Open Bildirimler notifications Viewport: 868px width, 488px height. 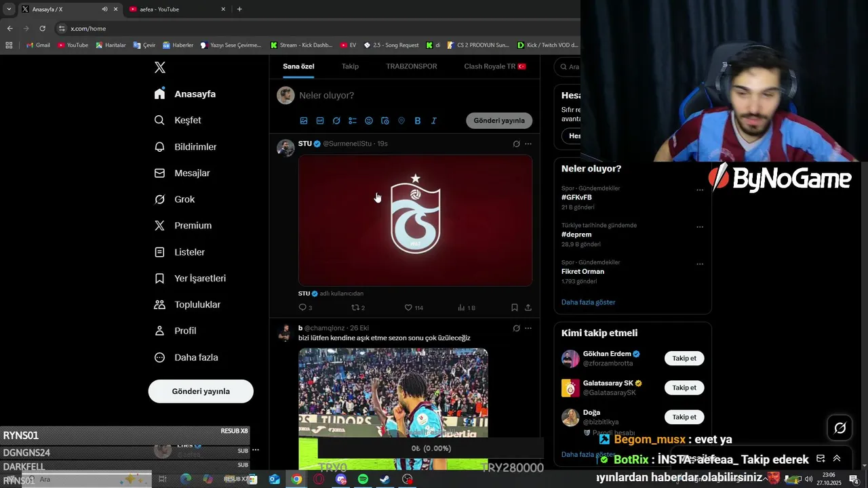tap(185, 146)
